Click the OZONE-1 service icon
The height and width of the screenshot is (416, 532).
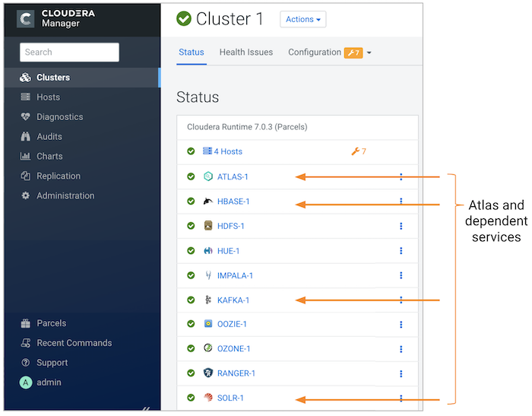208,348
